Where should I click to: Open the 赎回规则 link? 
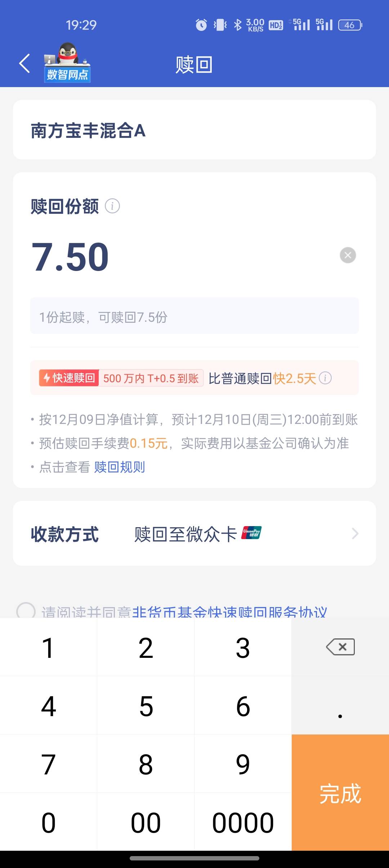tap(120, 467)
